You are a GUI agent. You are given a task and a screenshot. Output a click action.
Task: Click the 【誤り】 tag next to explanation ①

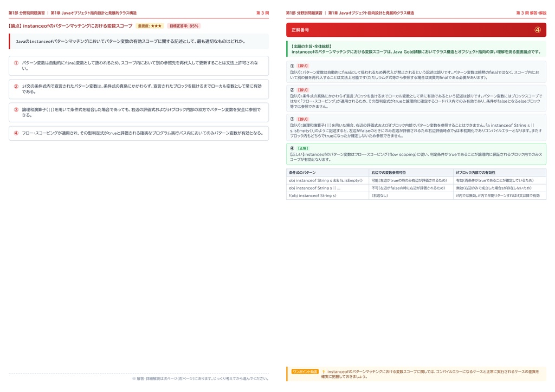(302, 66)
